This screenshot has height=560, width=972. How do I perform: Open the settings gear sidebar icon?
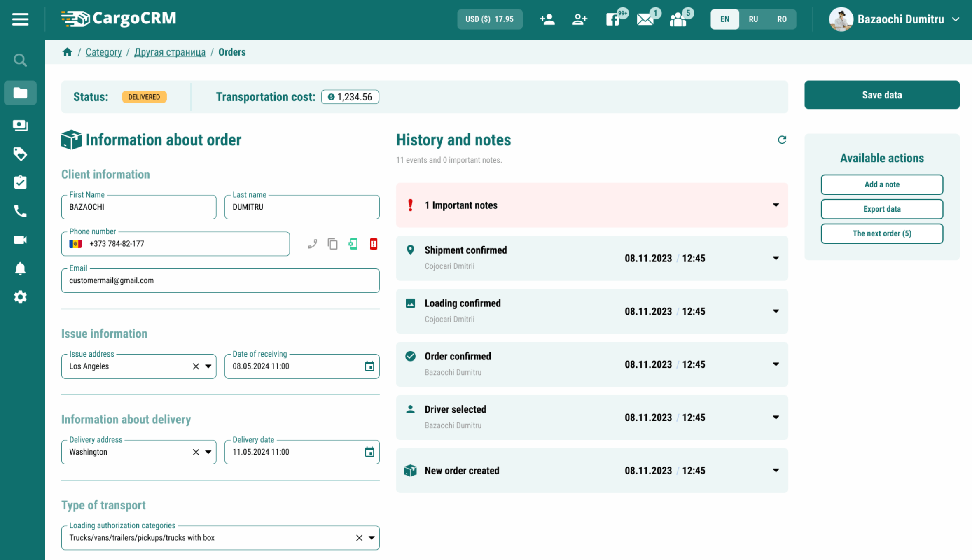point(20,297)
